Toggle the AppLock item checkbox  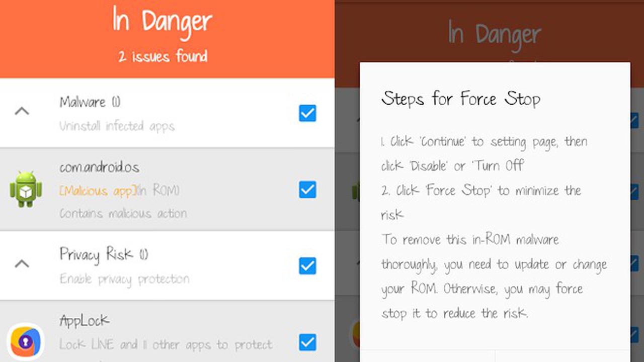coord(307,342)
